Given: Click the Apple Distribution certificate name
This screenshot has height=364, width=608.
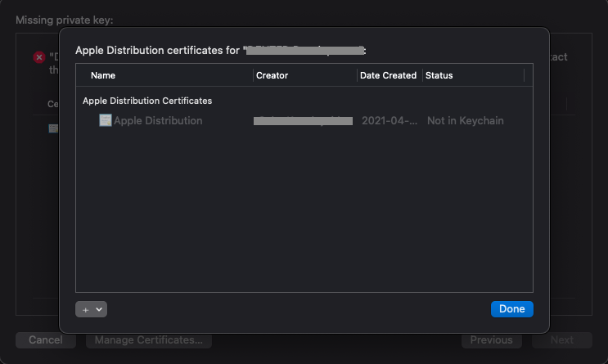Looking at the screenshot, I should coord(158,120).
